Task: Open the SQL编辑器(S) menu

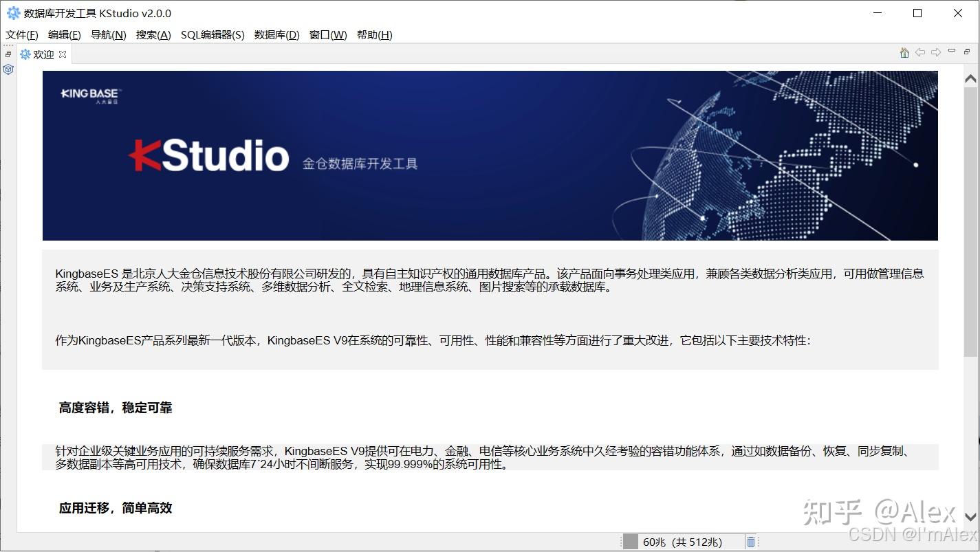Action: tap(212, 35)
